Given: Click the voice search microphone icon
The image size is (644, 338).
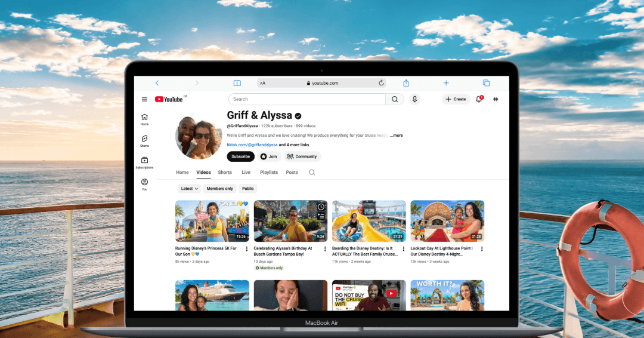Looking at the screenshot, I should (414, 99).
